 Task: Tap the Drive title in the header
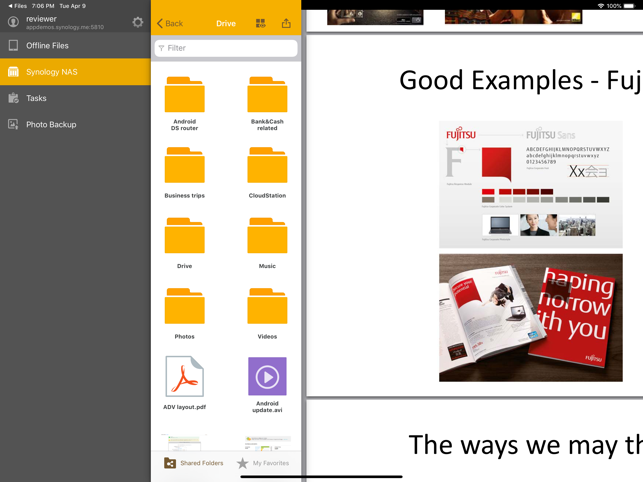[226, 23]
